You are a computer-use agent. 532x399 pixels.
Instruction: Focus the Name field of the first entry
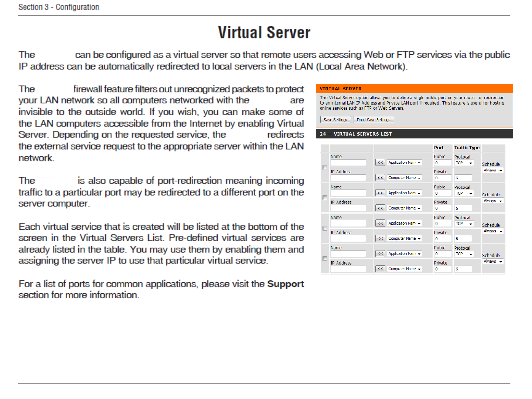348,163
